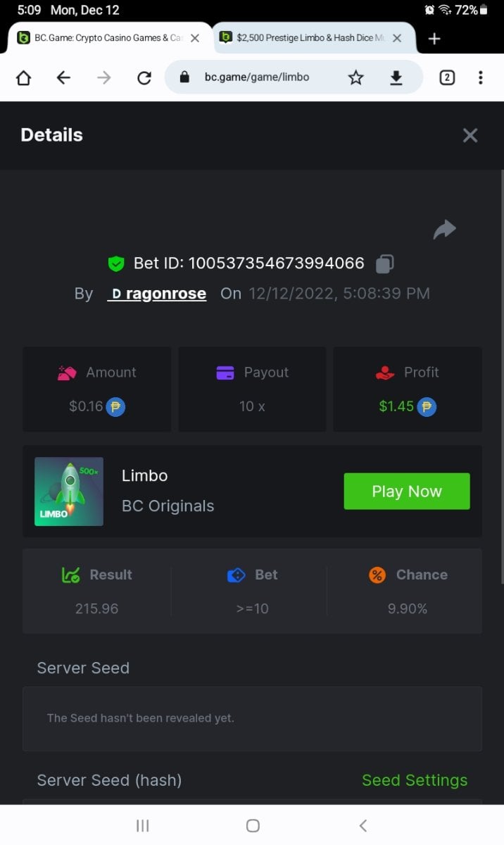The width and height of the screenshot is (504, 845).
Task: Click the Limbo game thumbnail
Action: coord(69,492)
